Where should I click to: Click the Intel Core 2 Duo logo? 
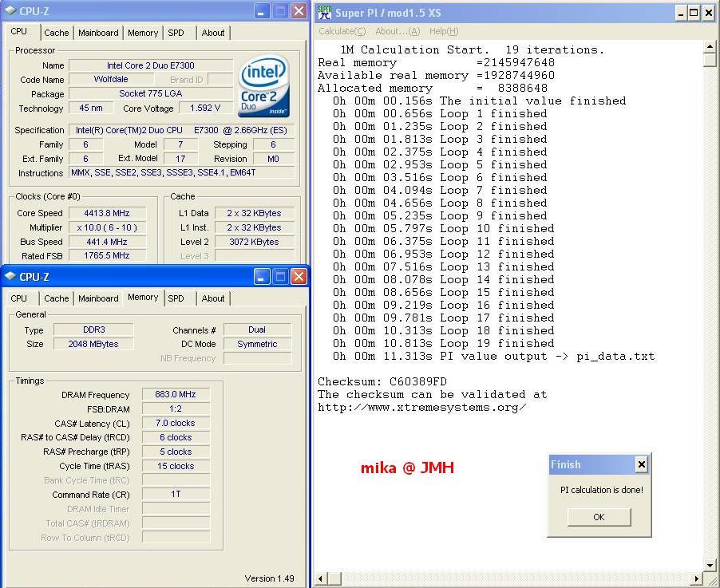pos(264,86)
